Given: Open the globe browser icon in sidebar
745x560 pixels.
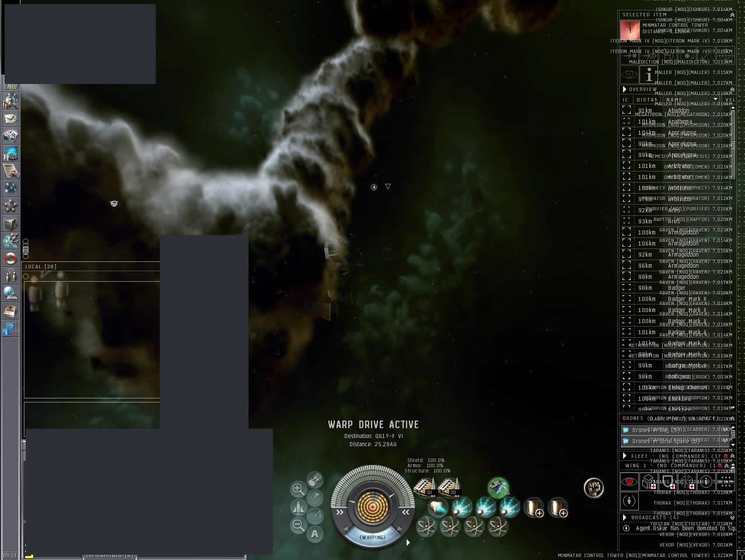Looking at the screenshot, I should (11, 293).
